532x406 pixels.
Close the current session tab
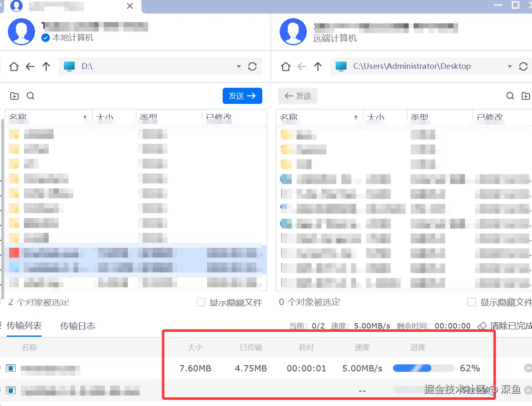[130, 6]
